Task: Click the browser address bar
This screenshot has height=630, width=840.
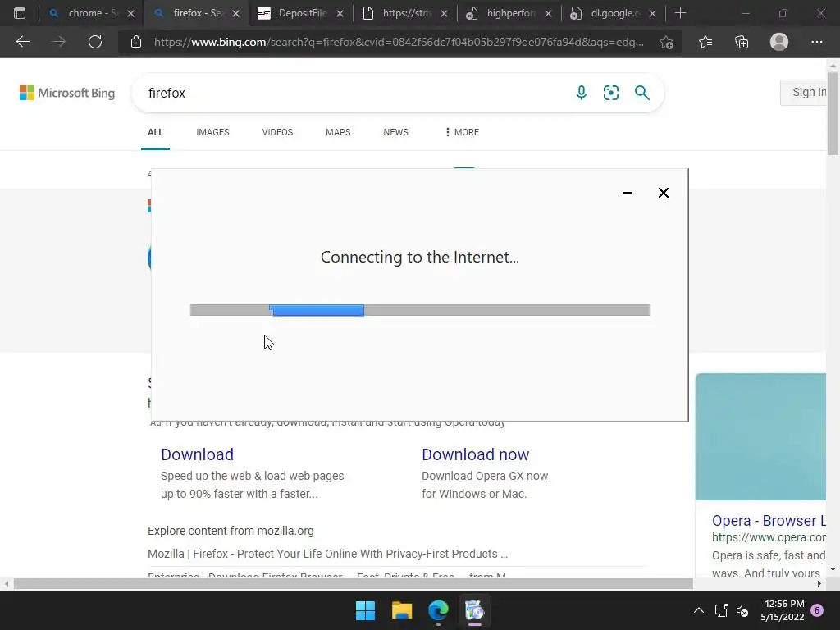Action: [x=399, y=42]
